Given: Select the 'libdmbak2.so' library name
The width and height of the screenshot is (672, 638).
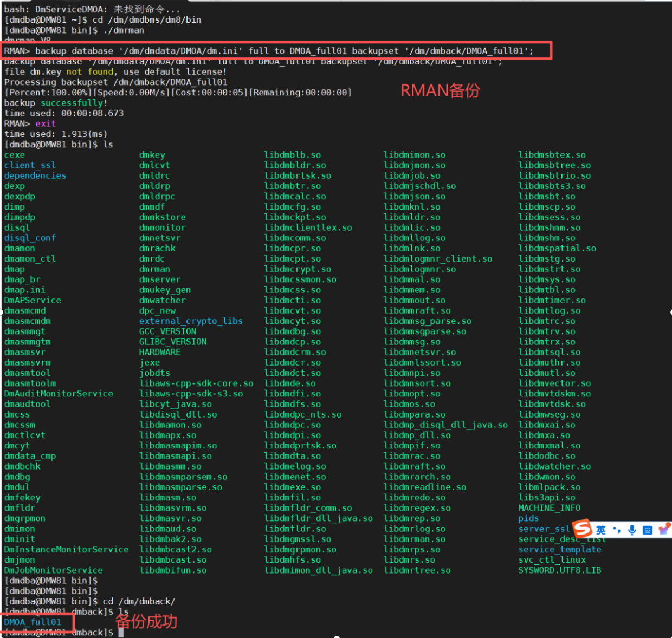Looking at the screenshot, I should 170,539.
